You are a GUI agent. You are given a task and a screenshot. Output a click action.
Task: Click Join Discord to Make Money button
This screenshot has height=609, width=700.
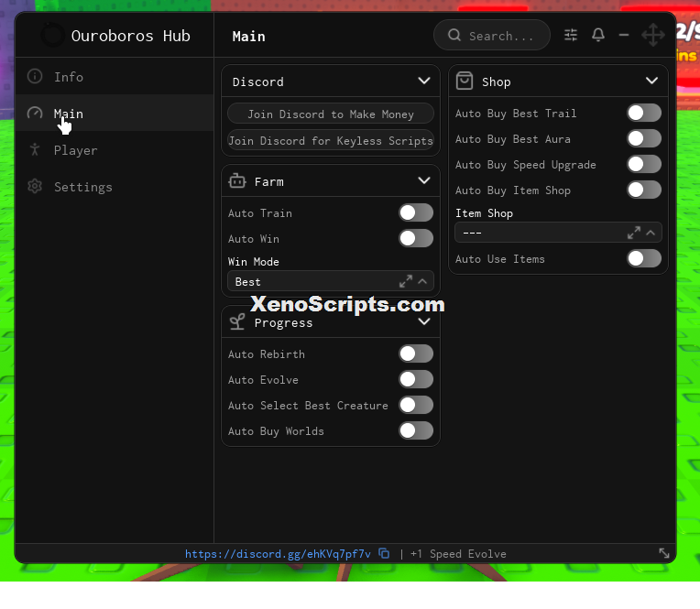[x=331, y=114]
